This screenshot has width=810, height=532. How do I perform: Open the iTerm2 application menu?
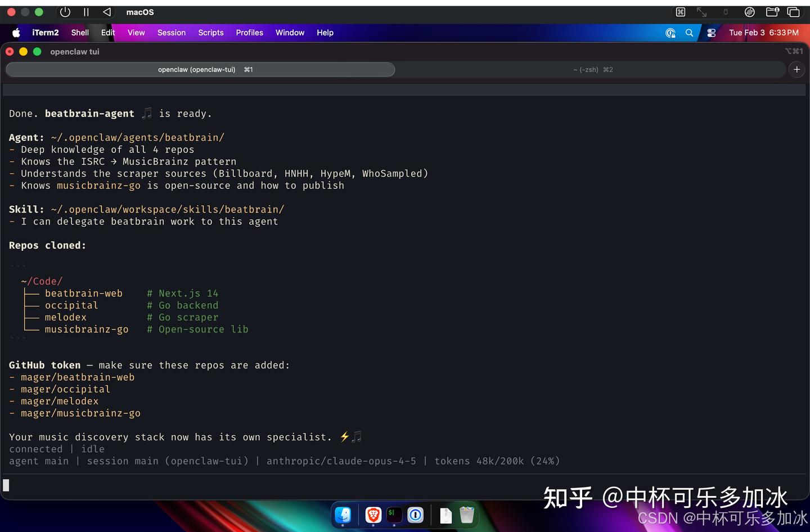[x=46, y=33]
